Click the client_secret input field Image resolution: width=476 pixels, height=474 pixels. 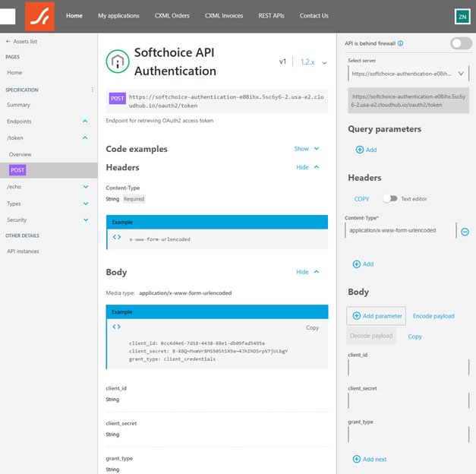coord(408,401)
